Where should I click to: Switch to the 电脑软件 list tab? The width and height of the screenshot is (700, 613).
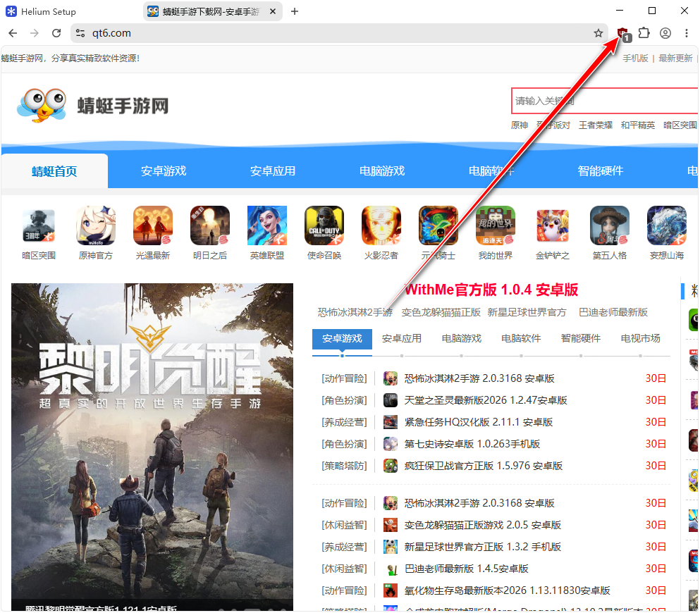click(521, 339)
